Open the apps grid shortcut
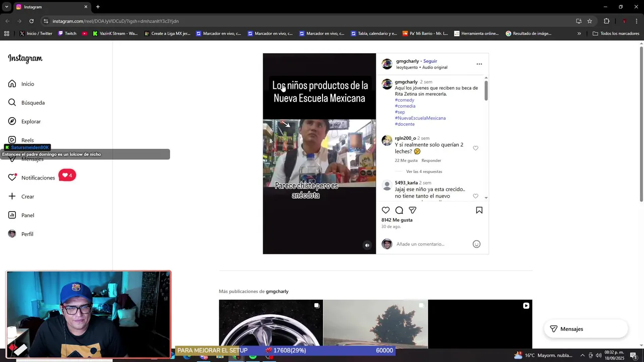This screenshot has width=644, height=362. pos(7,34)
